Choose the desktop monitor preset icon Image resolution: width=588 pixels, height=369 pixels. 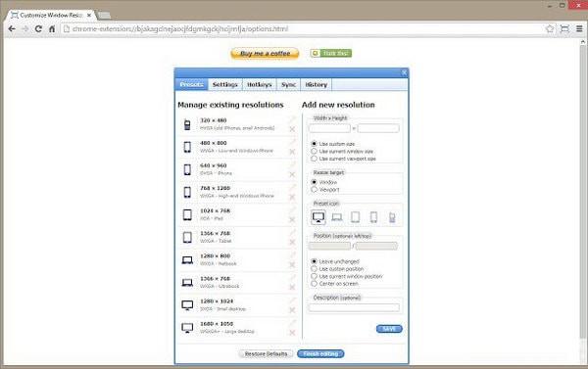click(318, 217)
